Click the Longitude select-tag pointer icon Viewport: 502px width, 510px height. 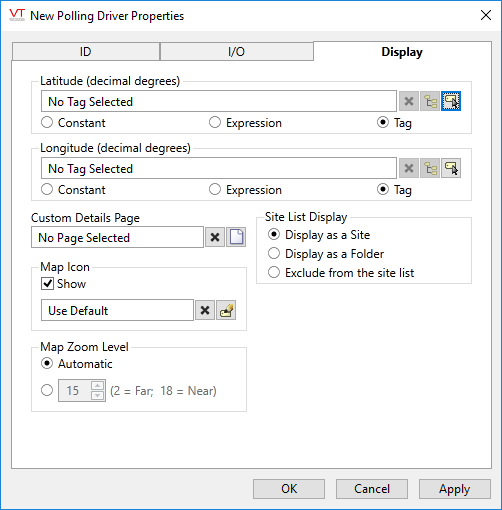(x=451, y=168)
